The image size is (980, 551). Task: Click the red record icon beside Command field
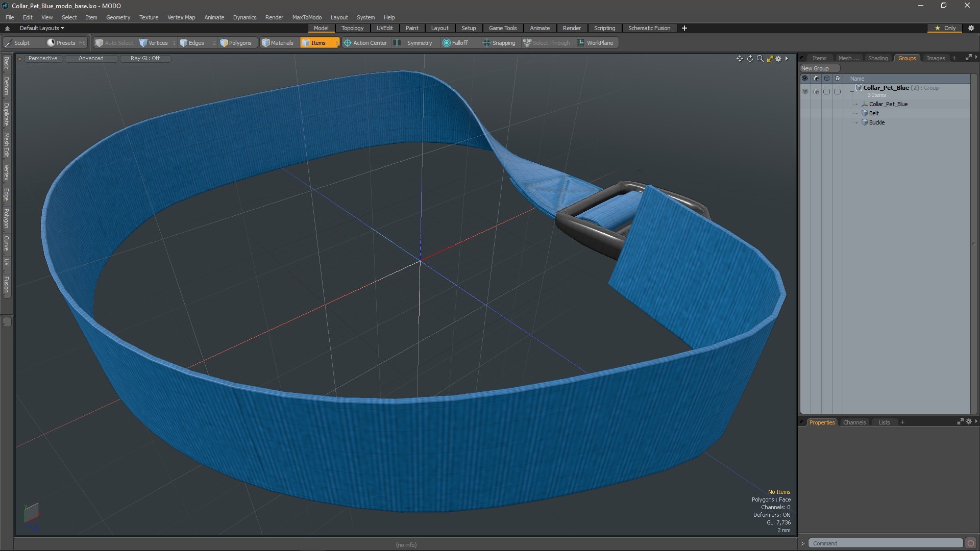pos(971,543)
